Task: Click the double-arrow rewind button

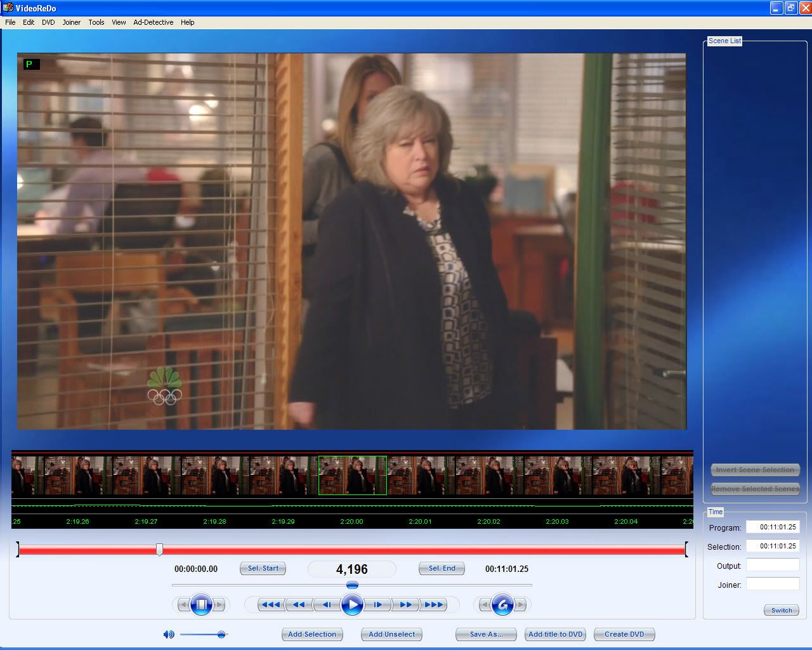Action: click(299, 605)
